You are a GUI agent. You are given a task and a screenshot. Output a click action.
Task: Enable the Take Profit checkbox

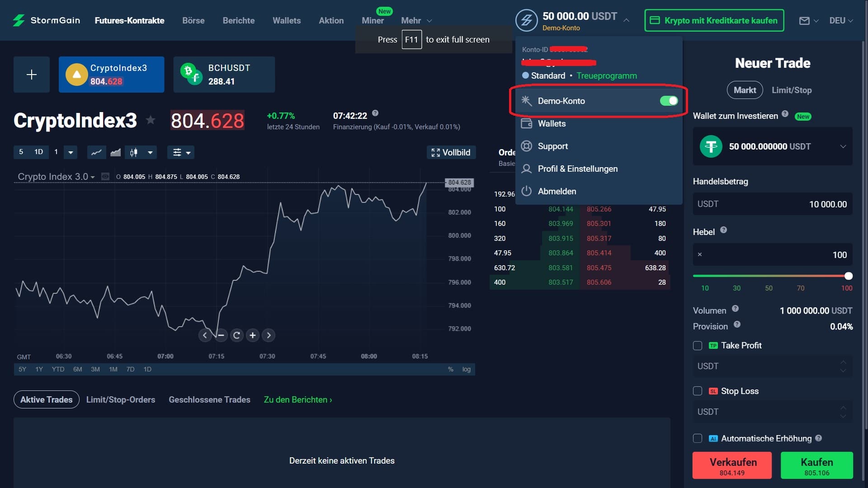coord(698,346)
